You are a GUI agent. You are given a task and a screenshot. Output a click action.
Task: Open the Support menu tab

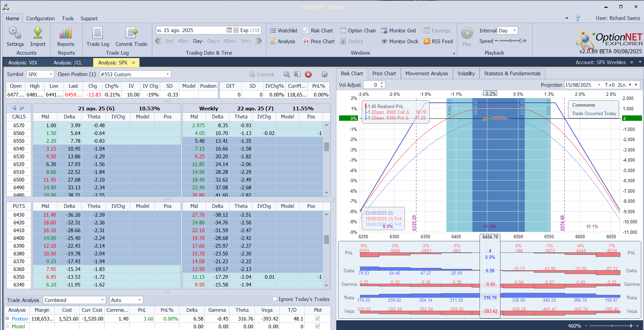pos(89,19)
